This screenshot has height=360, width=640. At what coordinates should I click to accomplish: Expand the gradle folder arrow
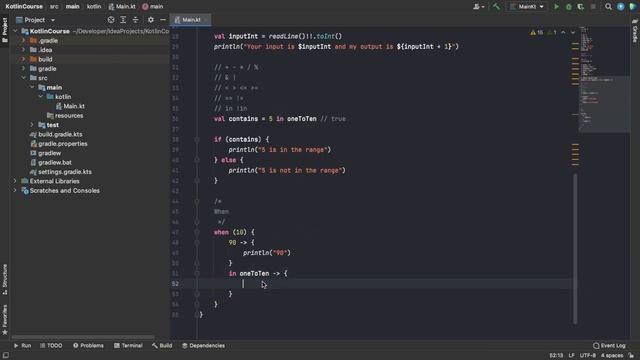pos(23,69)
